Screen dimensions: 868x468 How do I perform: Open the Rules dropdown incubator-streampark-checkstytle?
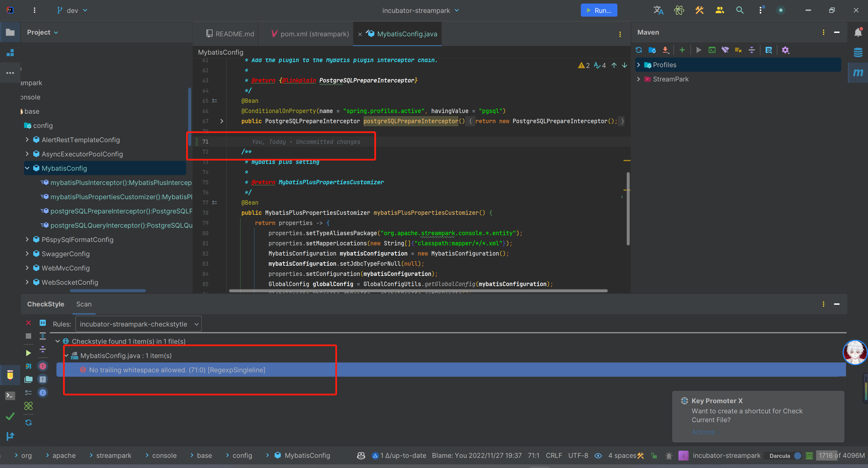(138, 324)
